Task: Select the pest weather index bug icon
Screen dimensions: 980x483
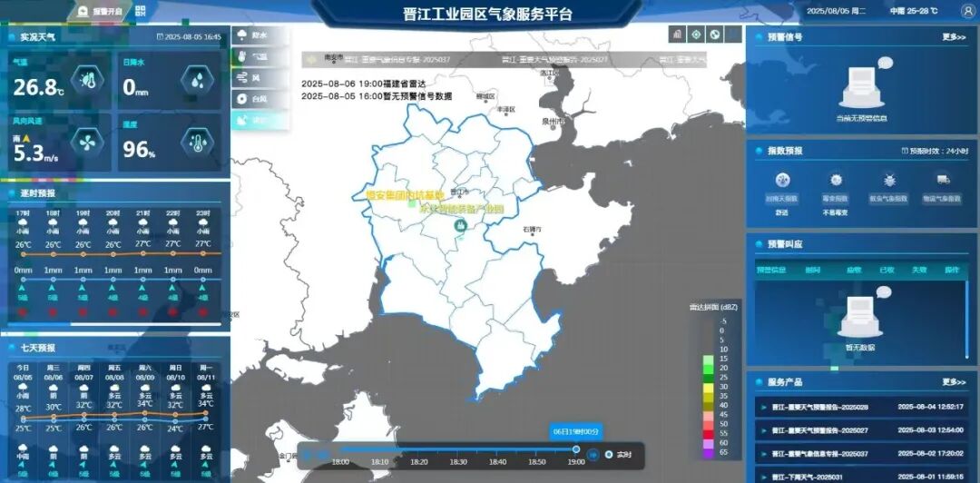Action: (889, 181)
